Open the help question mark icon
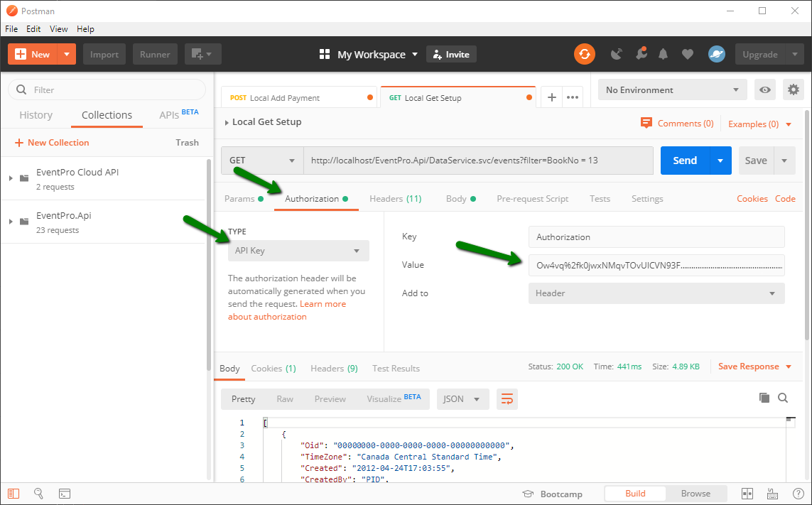The width and height of the screenshot is (812, 505). 799,494
